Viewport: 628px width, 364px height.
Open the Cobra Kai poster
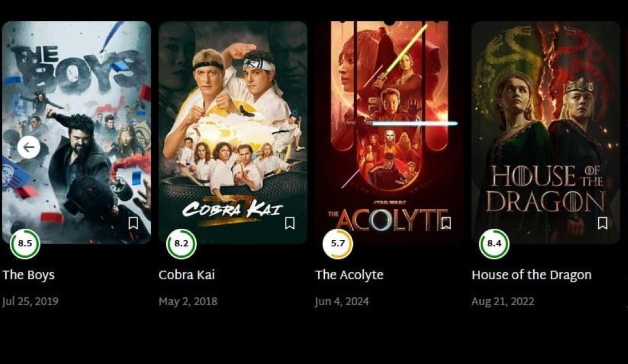click(x=233, y=132)
